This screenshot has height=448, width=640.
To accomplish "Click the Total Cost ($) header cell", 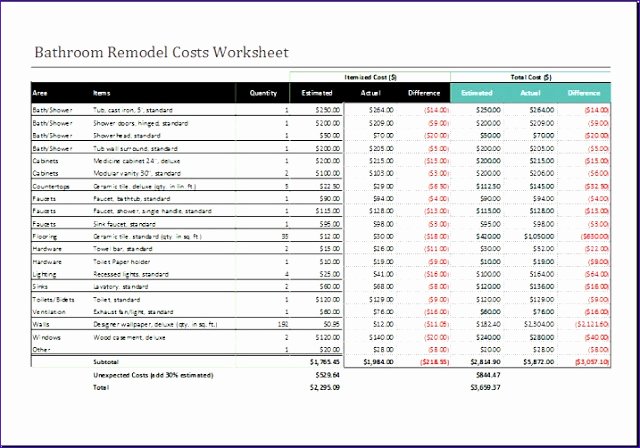I will click(x=531, y=77).
